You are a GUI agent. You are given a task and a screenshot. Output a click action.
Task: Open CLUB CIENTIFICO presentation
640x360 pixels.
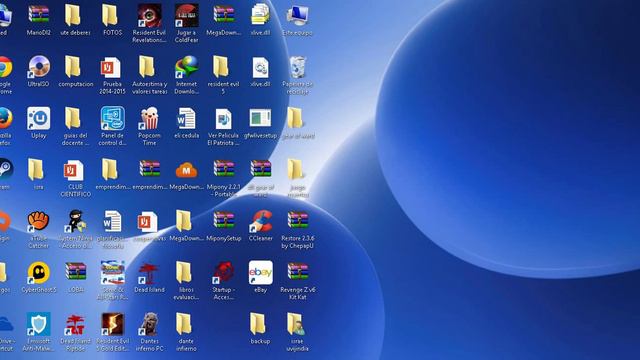pos(74,170)
